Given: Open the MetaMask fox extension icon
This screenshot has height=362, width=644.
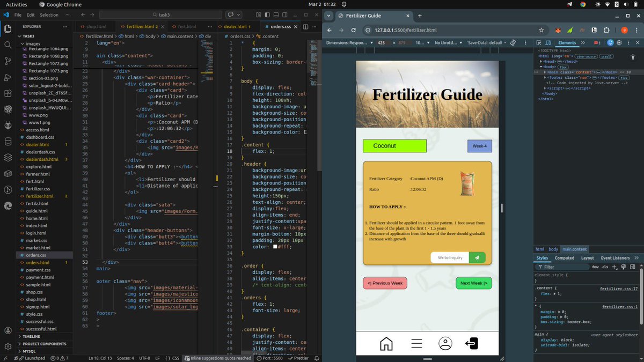Looking at the screenshot, I should 558,31.
